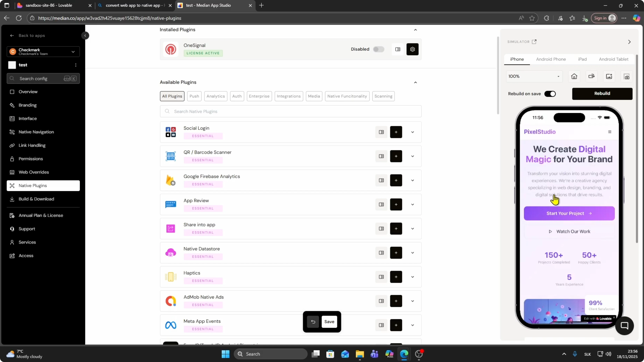This screenshot has width=644, height=362.
Task: Go Back to apps
Action: 27,36
